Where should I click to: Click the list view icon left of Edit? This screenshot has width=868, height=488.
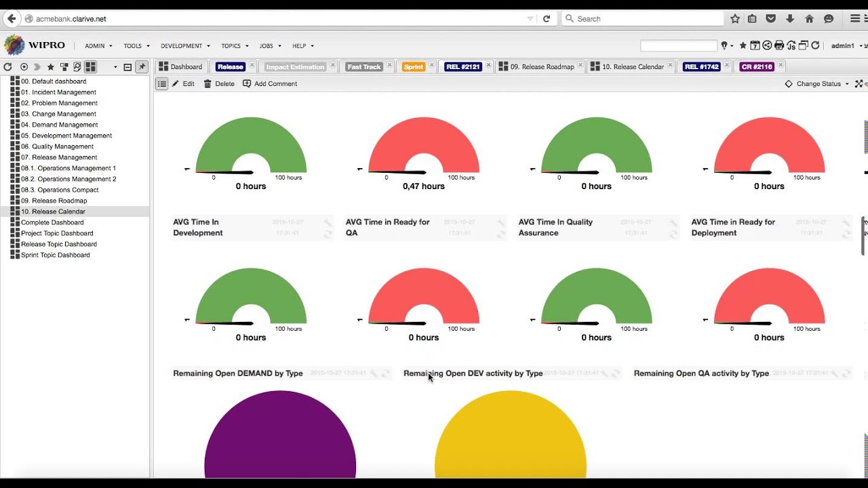click(162, 84)
